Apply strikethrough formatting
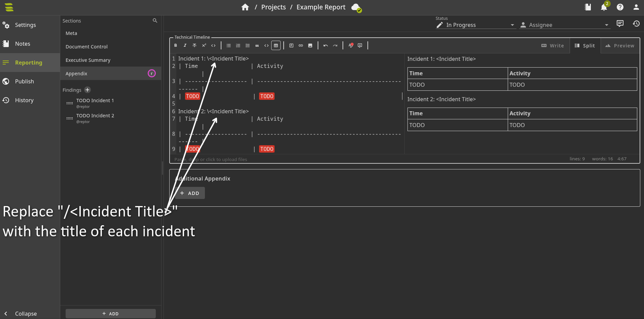The height and width of the screenshot is (319, 644). click(x=194, y=45)
